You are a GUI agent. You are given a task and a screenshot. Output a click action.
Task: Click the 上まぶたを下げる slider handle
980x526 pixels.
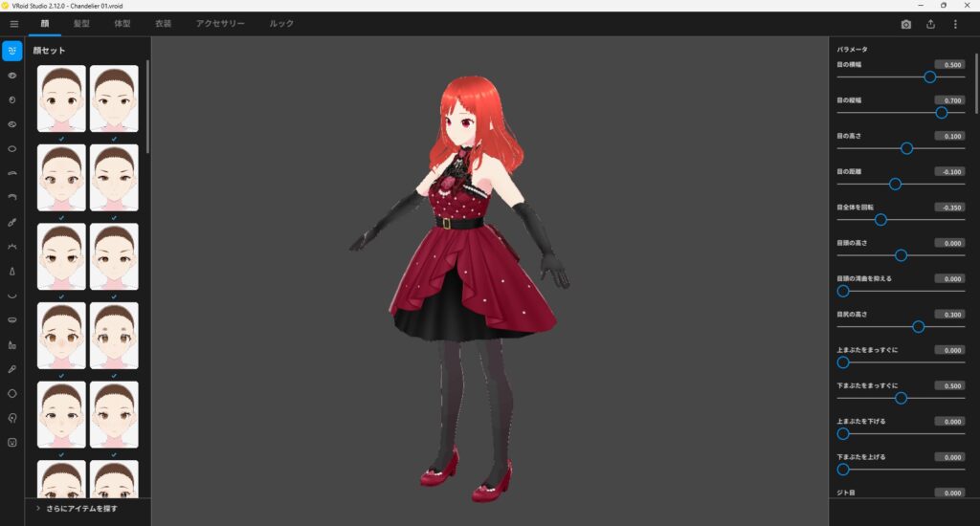(x=843, y=433)
